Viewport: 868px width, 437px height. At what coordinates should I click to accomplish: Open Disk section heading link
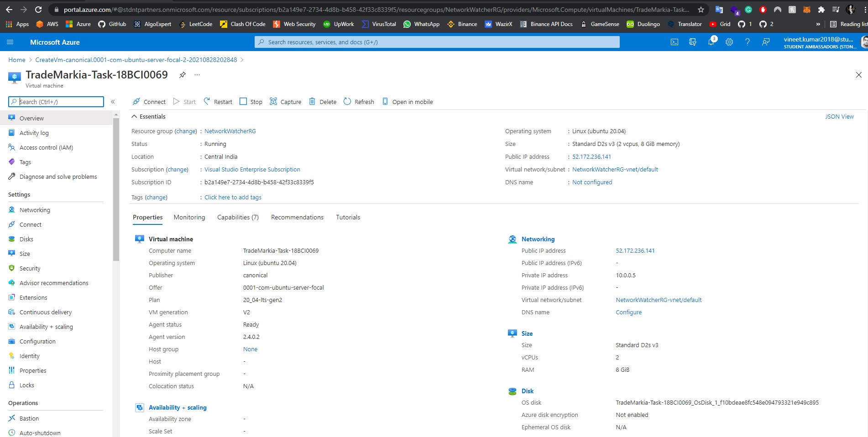tap(528, 391)
